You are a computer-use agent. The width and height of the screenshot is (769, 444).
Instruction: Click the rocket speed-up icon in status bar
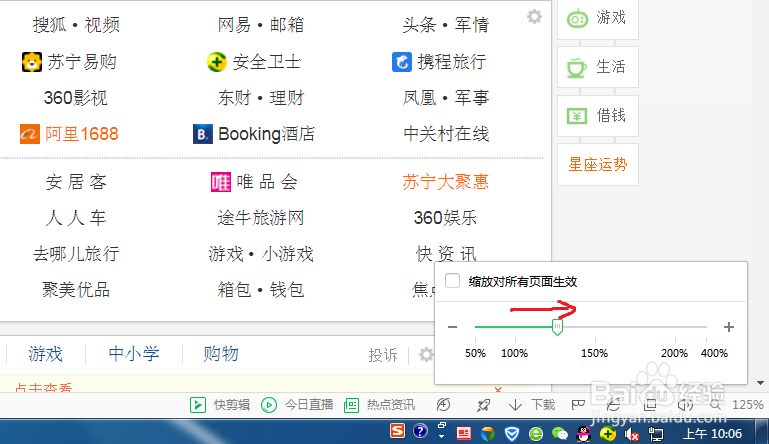click(x=484, y=405)
